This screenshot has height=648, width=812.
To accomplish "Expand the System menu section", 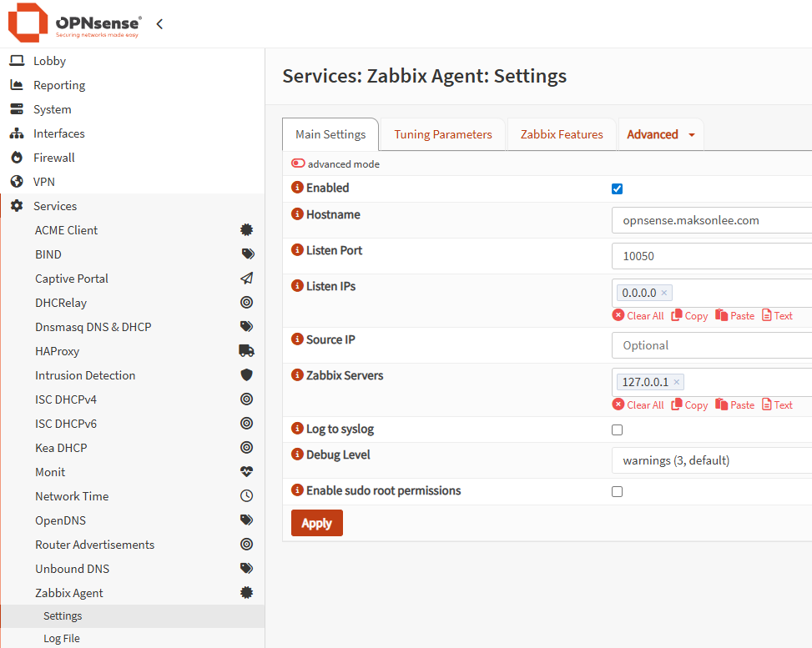I will click(132, 109).
